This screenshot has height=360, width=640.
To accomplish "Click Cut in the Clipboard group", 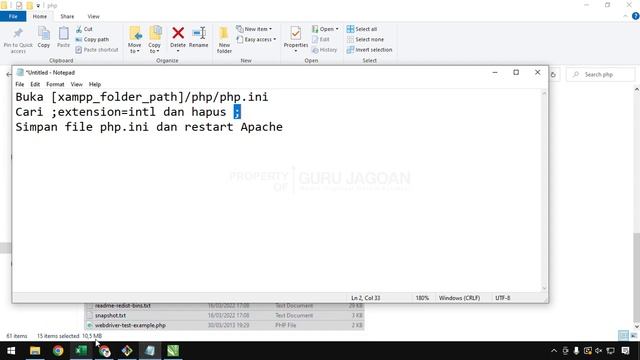I will 84,29.
